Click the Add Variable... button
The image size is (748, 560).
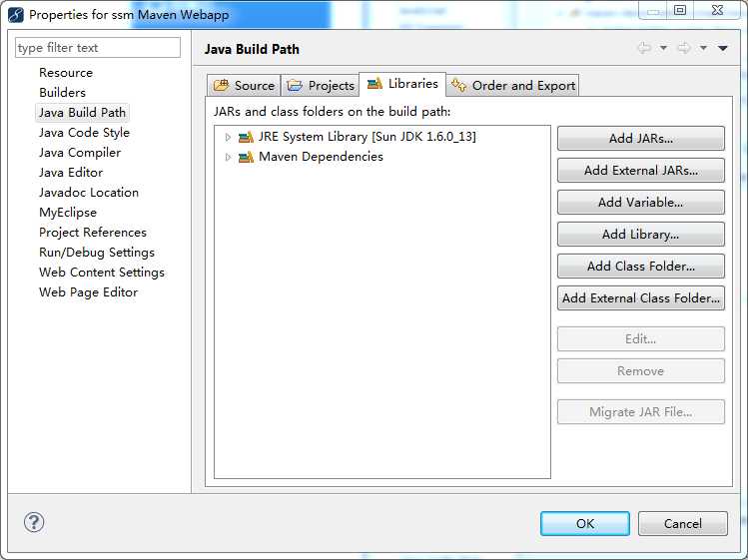[x=641, y=203]
